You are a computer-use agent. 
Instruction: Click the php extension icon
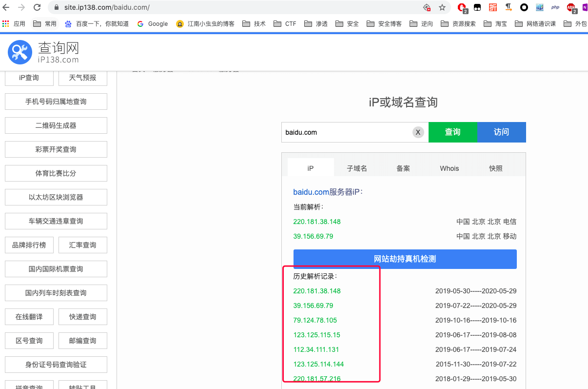tap(555, 7)
